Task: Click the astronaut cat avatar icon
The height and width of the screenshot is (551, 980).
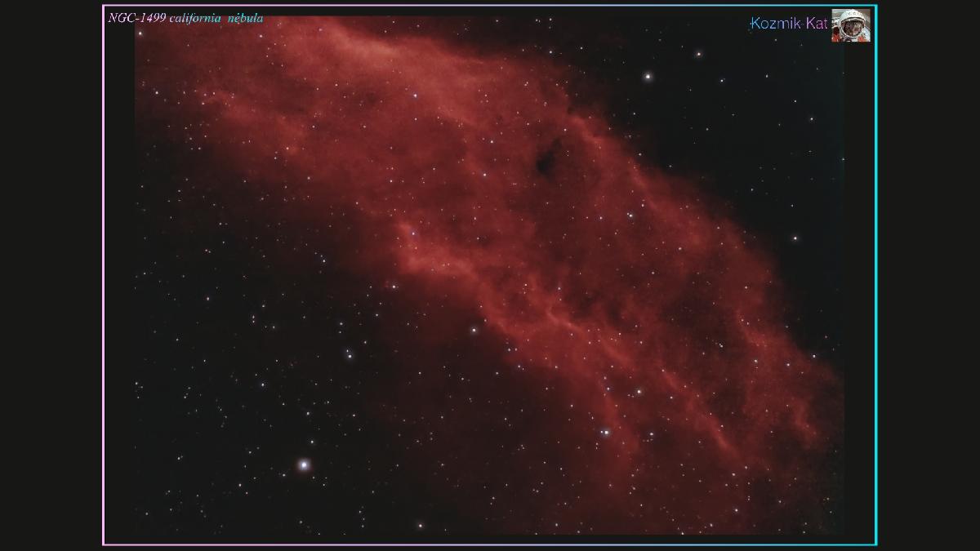Action: click(x=850, y=24)
